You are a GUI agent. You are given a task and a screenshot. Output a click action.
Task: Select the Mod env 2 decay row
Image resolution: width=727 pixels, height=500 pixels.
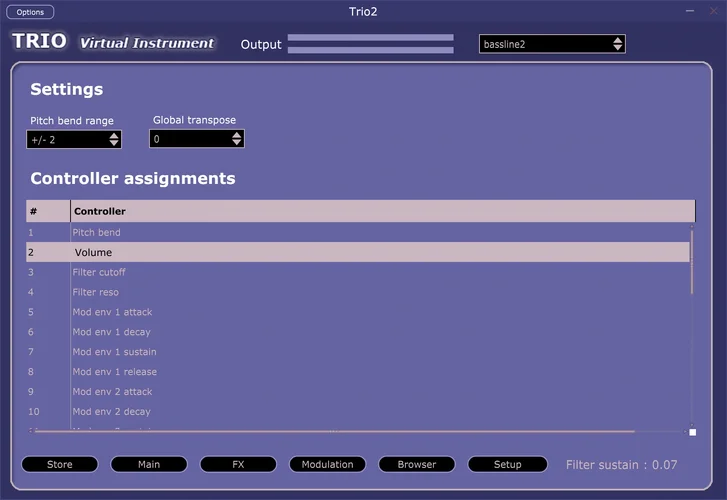(357, 412)
